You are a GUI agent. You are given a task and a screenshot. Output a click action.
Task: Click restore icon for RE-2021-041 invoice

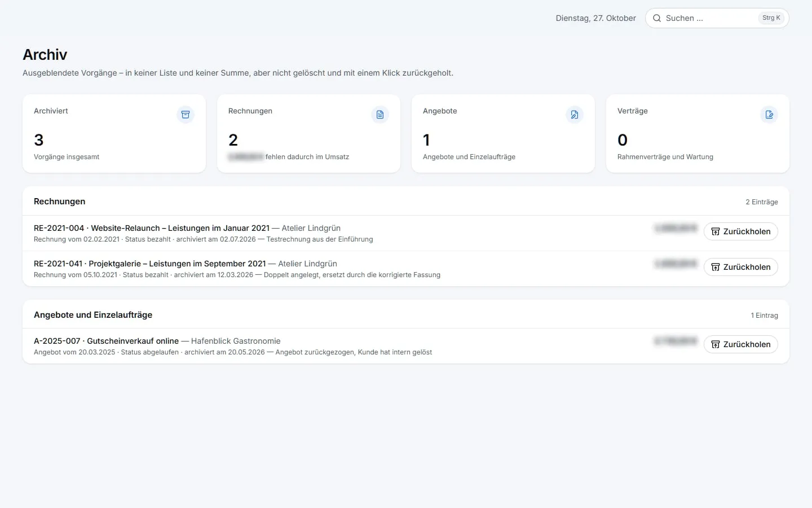point(716,267)
